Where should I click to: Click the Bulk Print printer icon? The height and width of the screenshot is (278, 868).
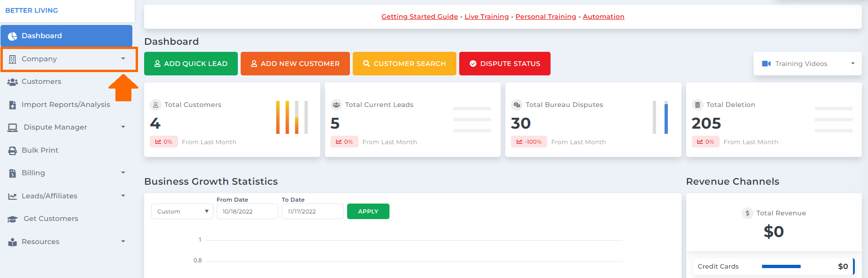coord(13,151)
